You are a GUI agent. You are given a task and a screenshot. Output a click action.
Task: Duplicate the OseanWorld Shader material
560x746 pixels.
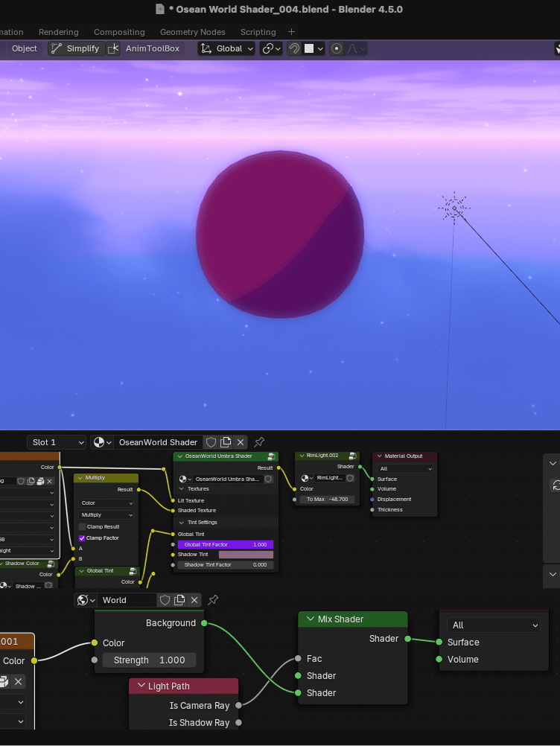[226, 442]
